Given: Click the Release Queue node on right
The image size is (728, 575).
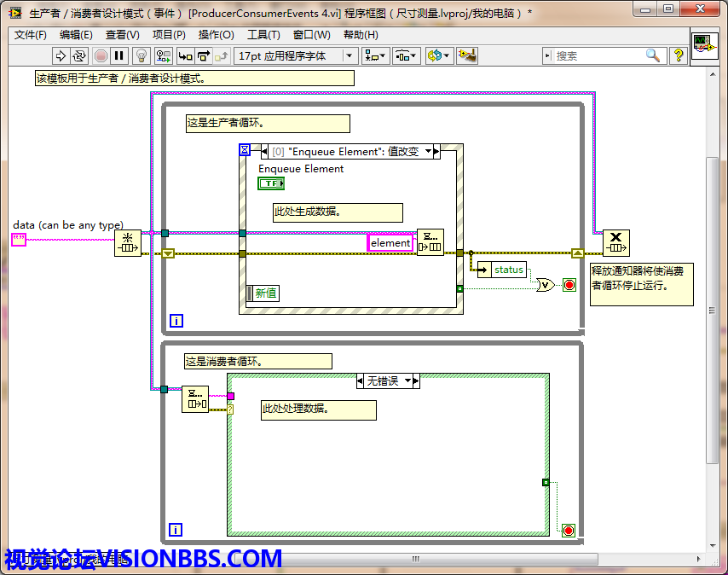Looking at the screenshot, I should coord(615,243).
